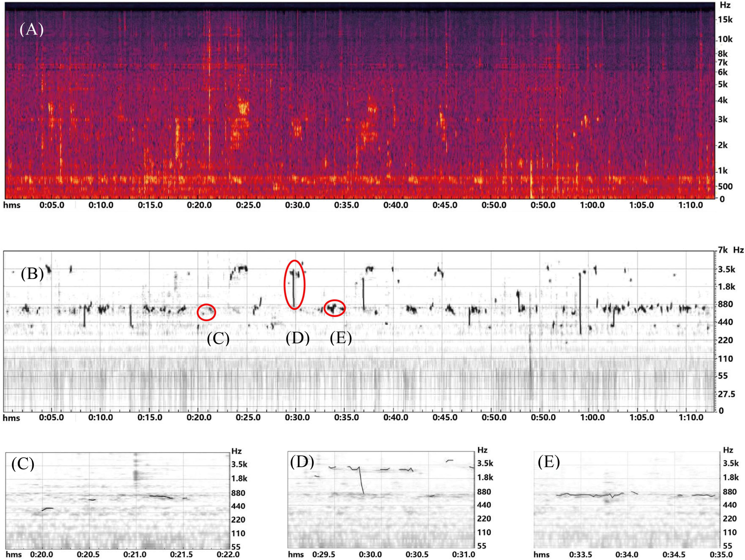
Task: Click the 0:20.5 time tick under panel C
Action: click(x=88, y=555)
